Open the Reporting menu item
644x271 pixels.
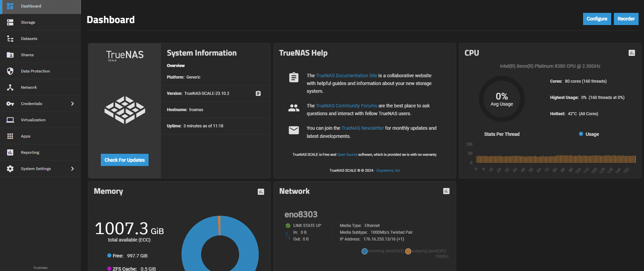(41, 152)
